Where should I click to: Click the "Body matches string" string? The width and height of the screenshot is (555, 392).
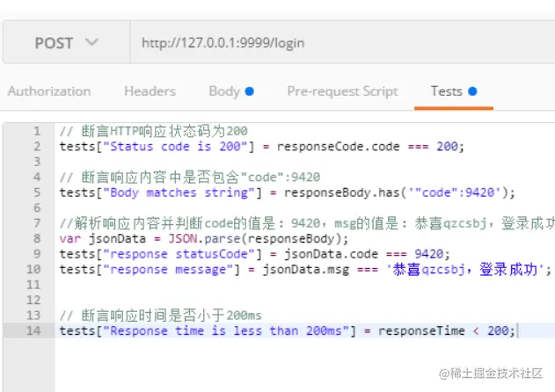click(x=179, y=192)
